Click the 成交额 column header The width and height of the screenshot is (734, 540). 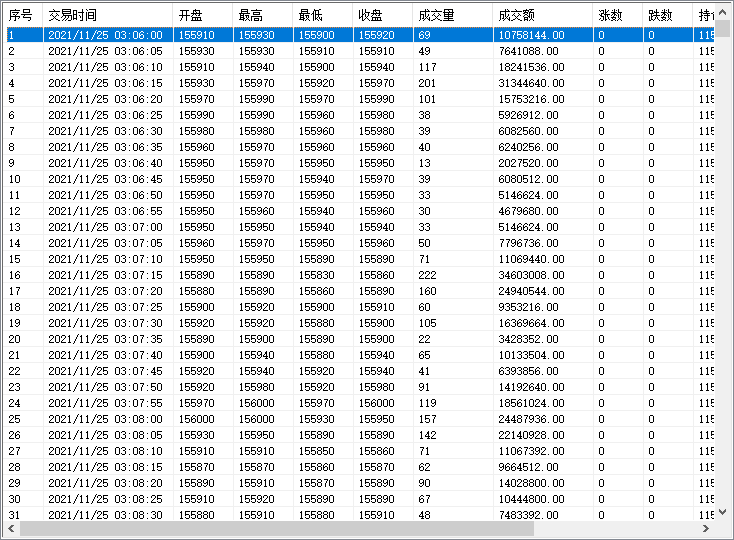[x=543, y=15]
